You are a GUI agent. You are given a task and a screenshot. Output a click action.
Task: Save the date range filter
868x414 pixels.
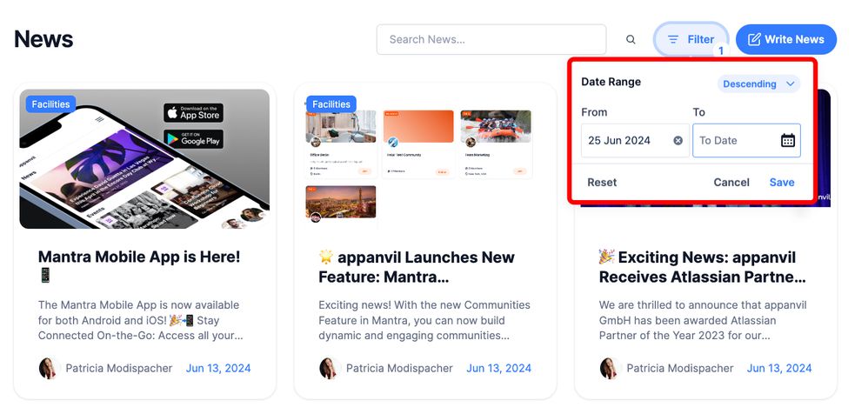[782, 182]
